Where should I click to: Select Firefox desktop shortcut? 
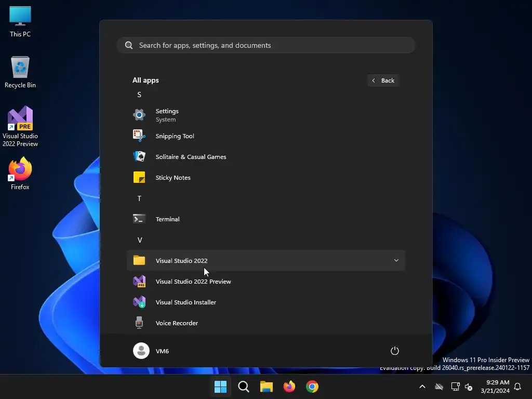tap(20, 174)
